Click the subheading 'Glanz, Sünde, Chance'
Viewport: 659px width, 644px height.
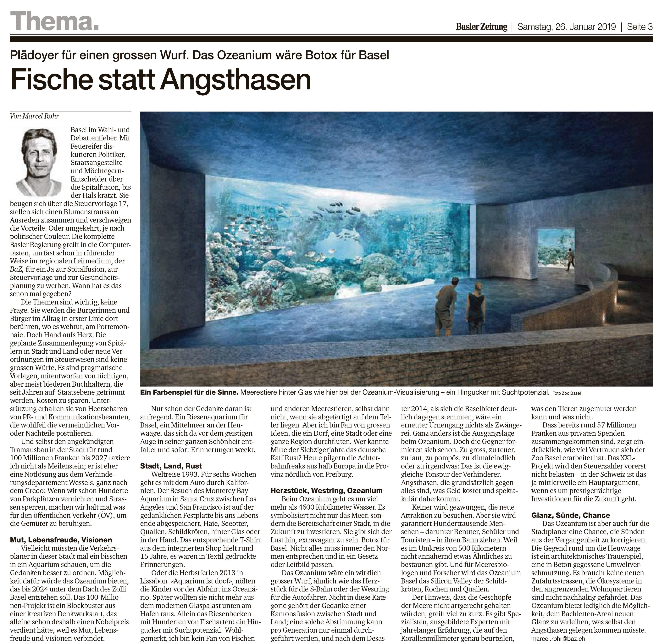point(570,515)
